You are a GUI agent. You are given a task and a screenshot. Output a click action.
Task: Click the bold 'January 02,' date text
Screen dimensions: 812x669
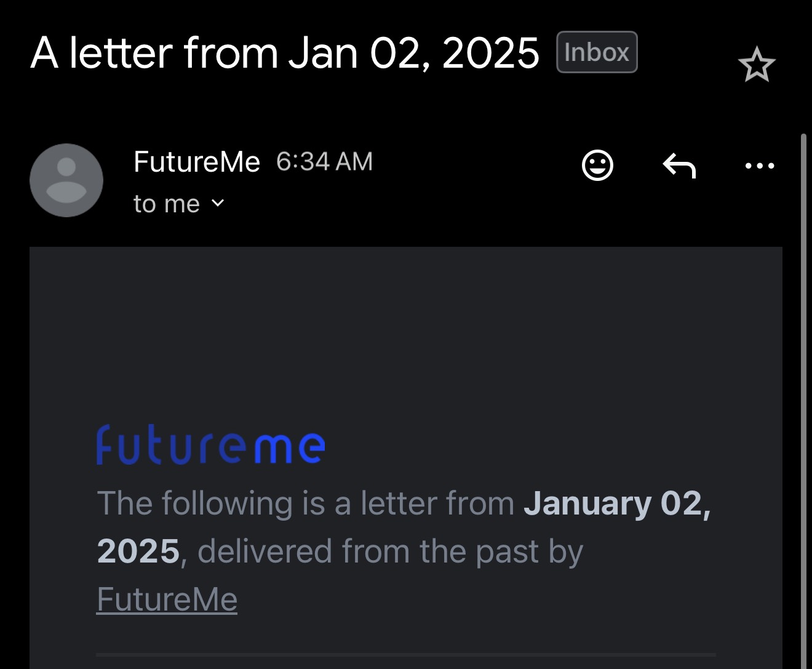pos(617,503)
